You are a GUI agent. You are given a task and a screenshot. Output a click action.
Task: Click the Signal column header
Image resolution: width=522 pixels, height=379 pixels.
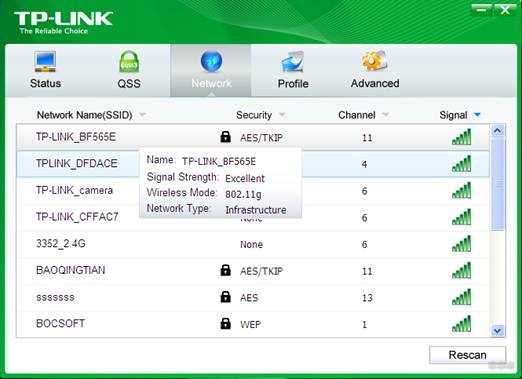coord(453,115)
